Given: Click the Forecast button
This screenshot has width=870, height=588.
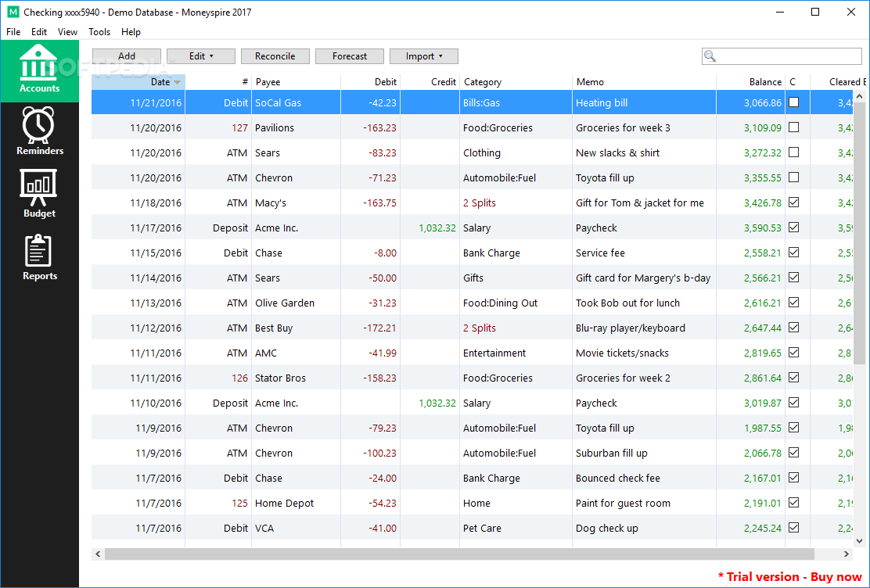Looking at the screenshot, I should pyautogui.click(x=350, y=56).
